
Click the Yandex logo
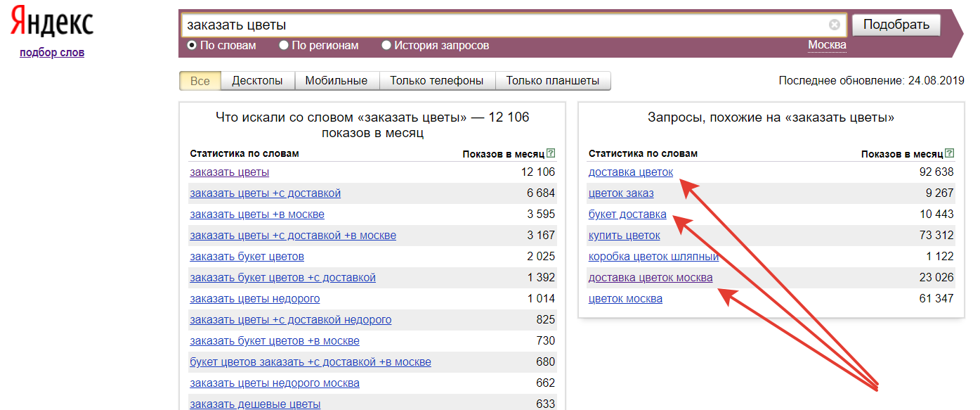(x=51, y=23)
